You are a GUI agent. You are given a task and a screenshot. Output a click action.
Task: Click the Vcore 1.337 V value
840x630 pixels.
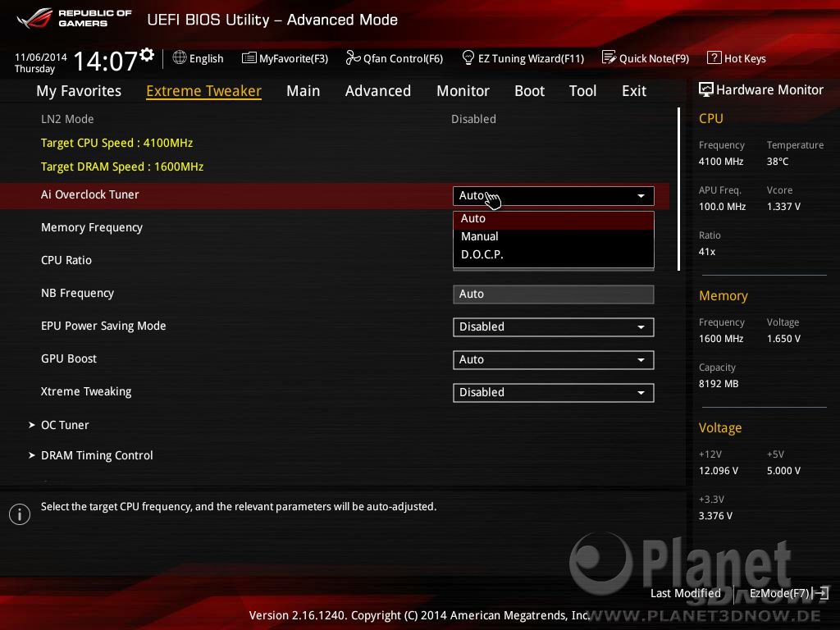tap(783, 206)
